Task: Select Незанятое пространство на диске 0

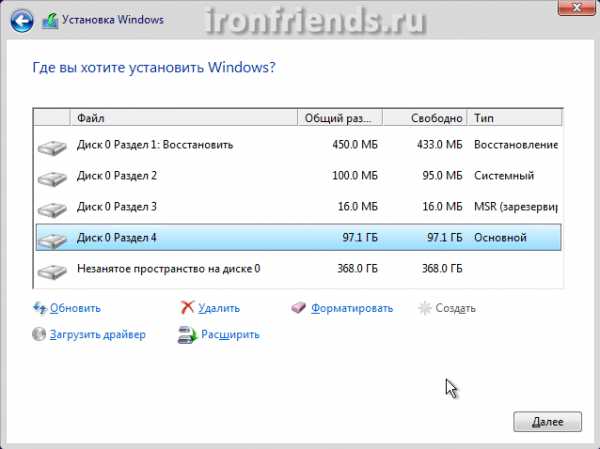Action: pos(298,269)
